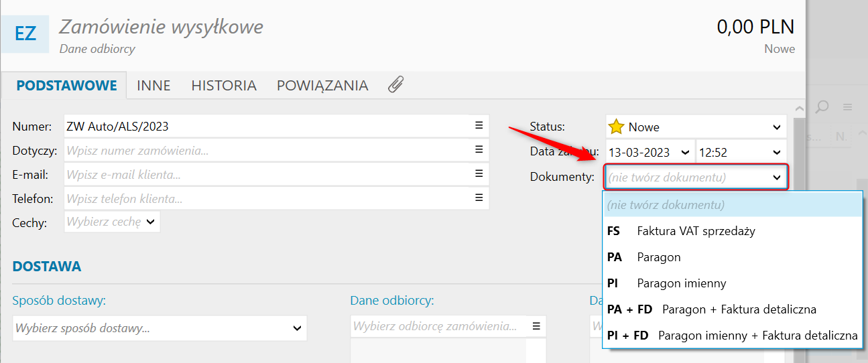The image size is (868, 363).
Task: Open the menu icon in Dane odbiorcy field
Action: pyautogui.click(x=536, y=326)
